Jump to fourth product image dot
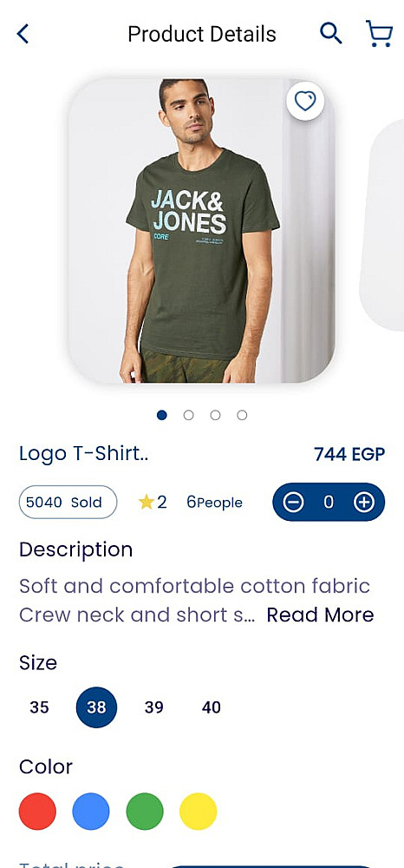The width and height of the screenshot is (404, 868). point(242,415)
